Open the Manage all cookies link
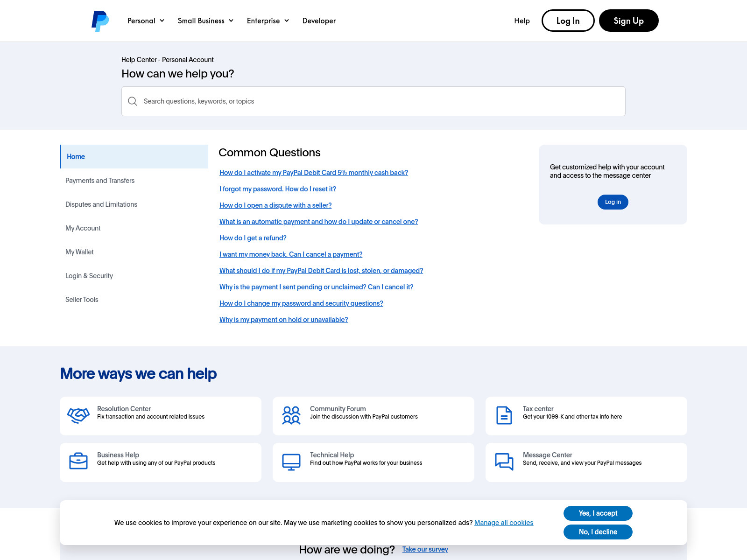This screenshot has width=747, height=560. pos(504,523)
